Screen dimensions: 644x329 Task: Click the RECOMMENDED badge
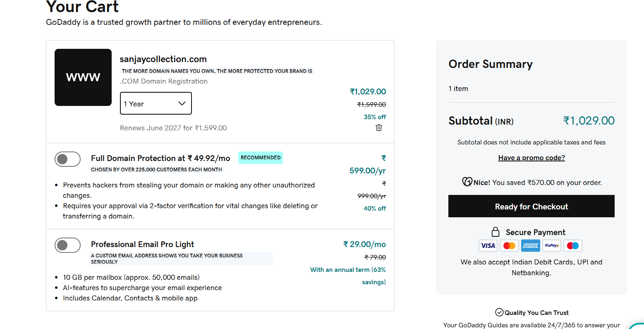261,158
